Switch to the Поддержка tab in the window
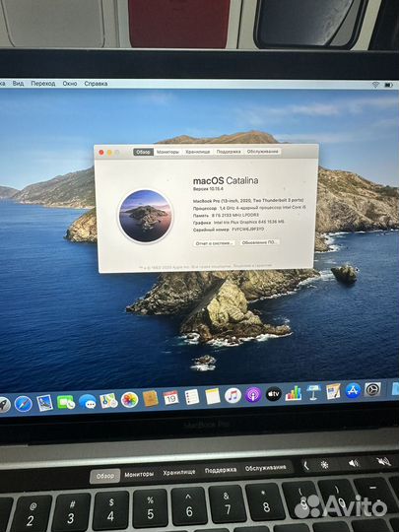Viewport: 399px width, 532px height. click(229, 152)
